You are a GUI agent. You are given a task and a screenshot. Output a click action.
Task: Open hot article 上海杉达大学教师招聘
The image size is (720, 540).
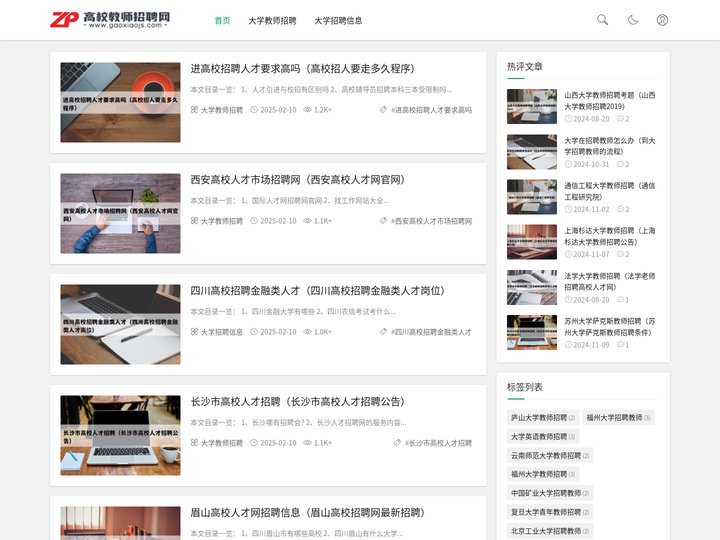coord(610,236)
